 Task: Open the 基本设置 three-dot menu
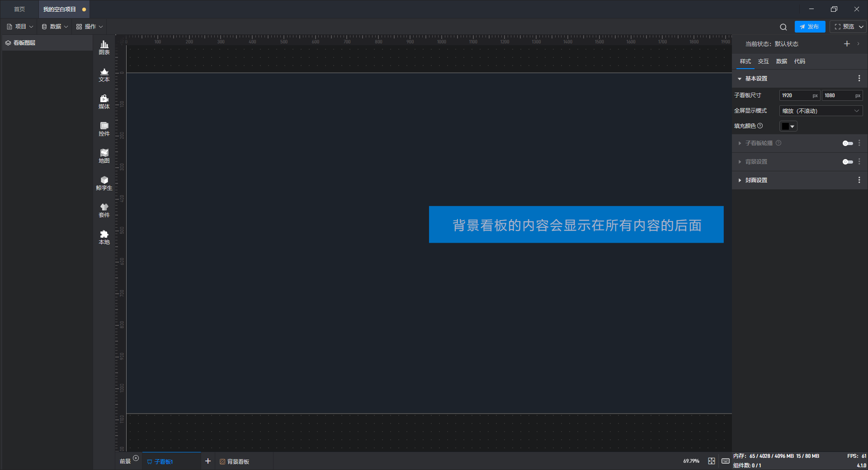[859, 79]
